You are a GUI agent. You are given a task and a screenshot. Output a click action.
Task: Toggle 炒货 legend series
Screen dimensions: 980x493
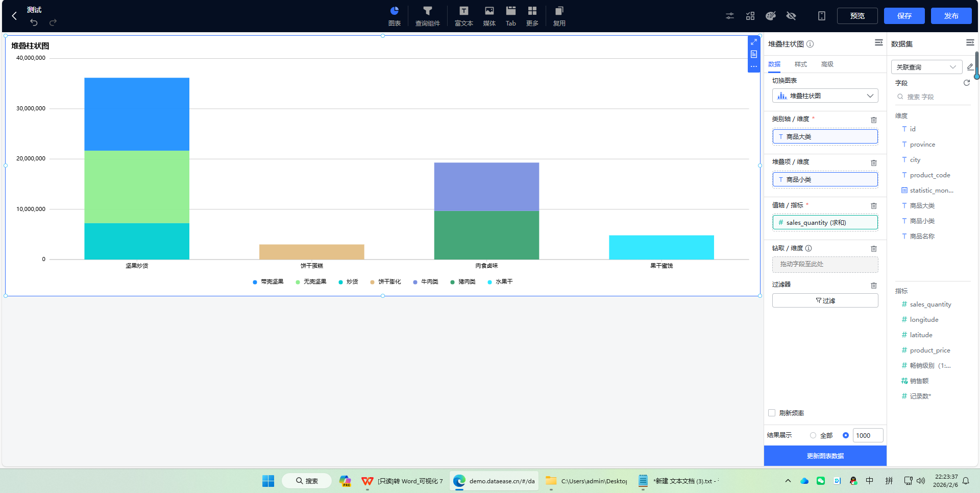point(348,281)
